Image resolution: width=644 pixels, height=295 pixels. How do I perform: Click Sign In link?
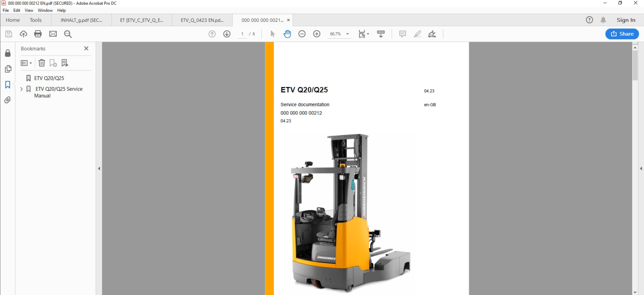coord(626,20)
